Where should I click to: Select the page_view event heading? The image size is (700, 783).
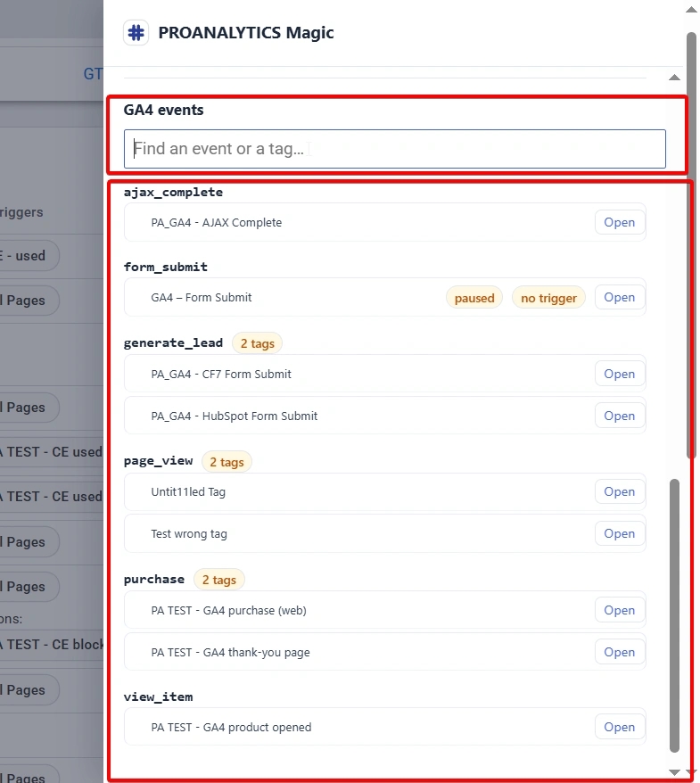pos(158,461)
